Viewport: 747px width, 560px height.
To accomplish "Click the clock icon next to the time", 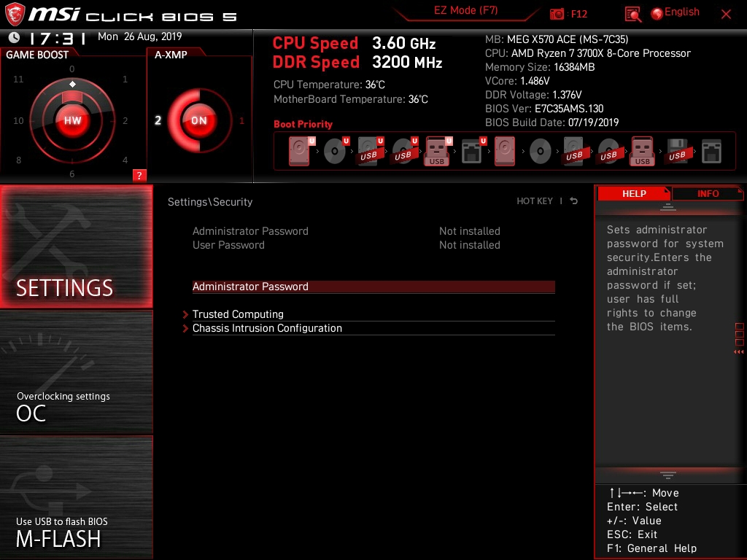I will click(x=15, y=37).
